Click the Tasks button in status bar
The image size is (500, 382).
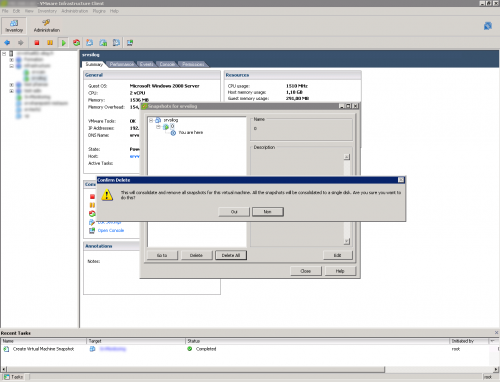coord(14,377)
